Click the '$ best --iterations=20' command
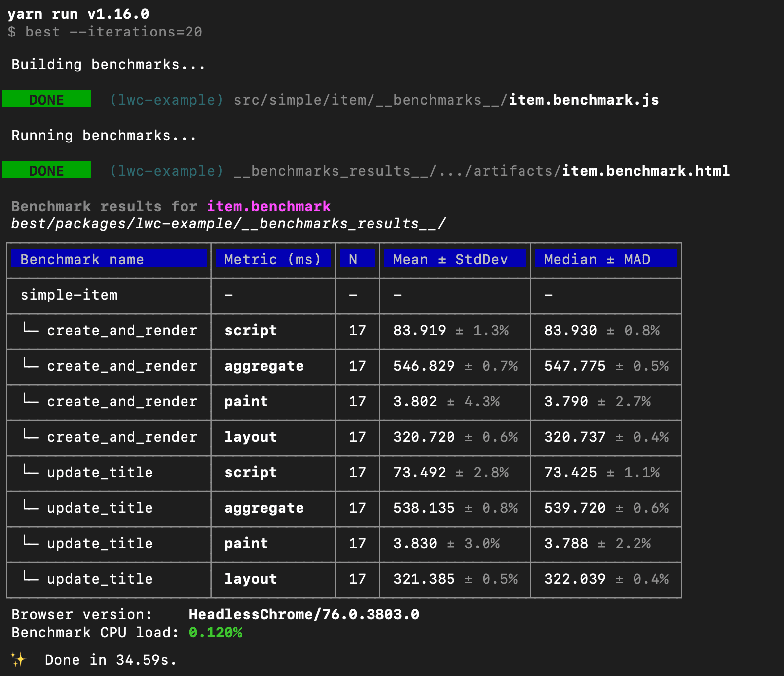 point(105,32)
